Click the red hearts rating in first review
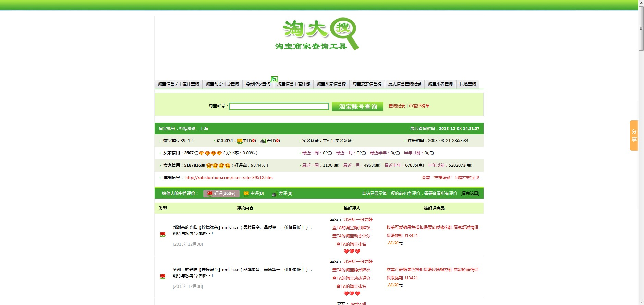Screen dimensions: 644x305 352,251
